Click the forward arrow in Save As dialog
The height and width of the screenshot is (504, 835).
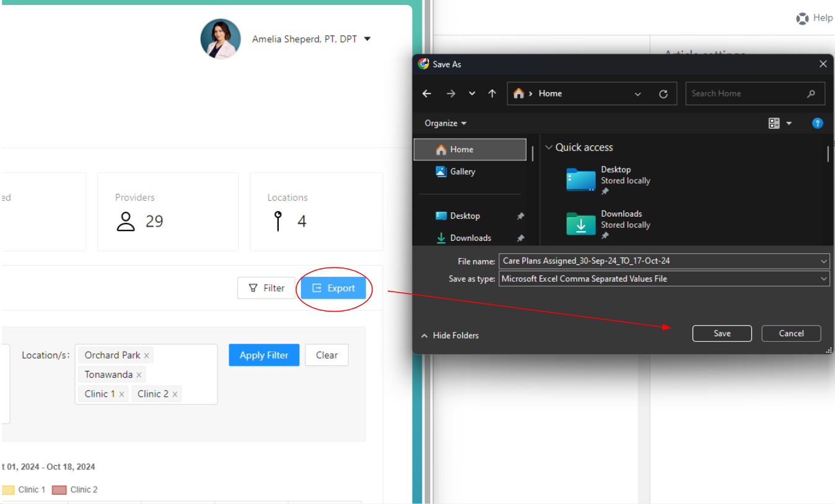tap(450, 93)
